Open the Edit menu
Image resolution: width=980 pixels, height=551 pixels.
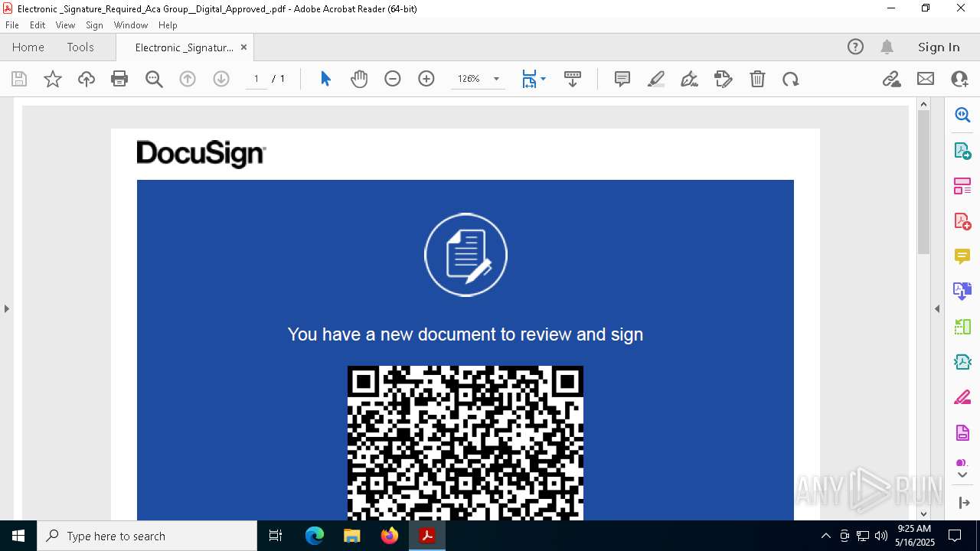coord(38,25)
